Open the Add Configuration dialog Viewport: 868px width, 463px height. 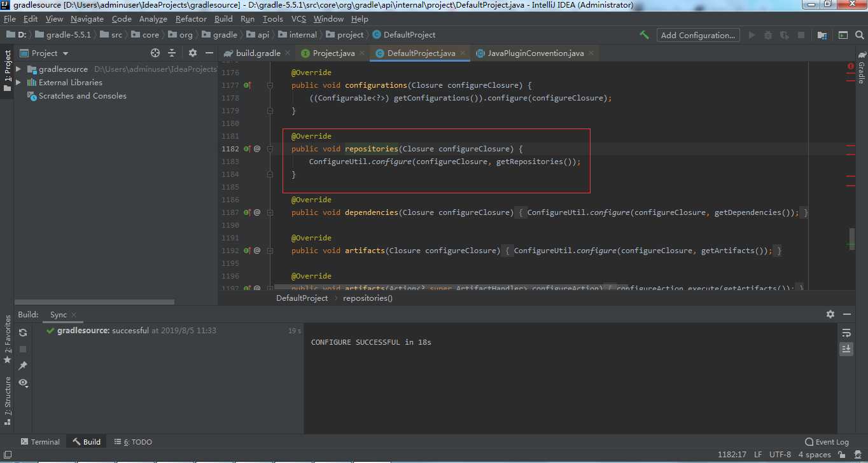click(x=698, y=35)
